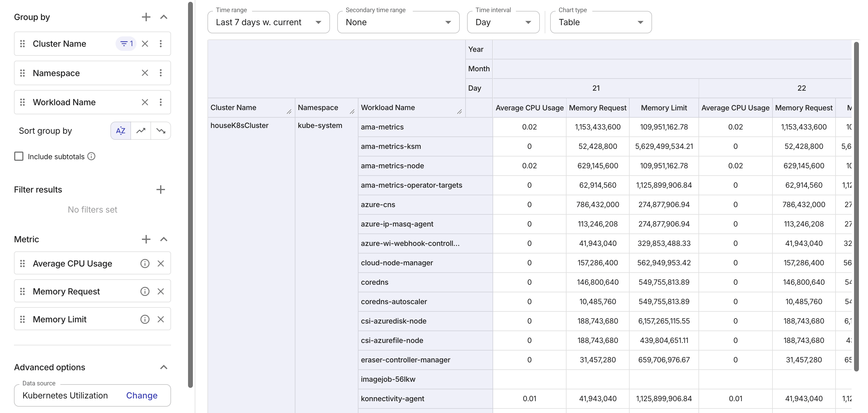
Task: Remove the Cluster Name grouping
Action: pyautogui.click(x=145, y=44)
